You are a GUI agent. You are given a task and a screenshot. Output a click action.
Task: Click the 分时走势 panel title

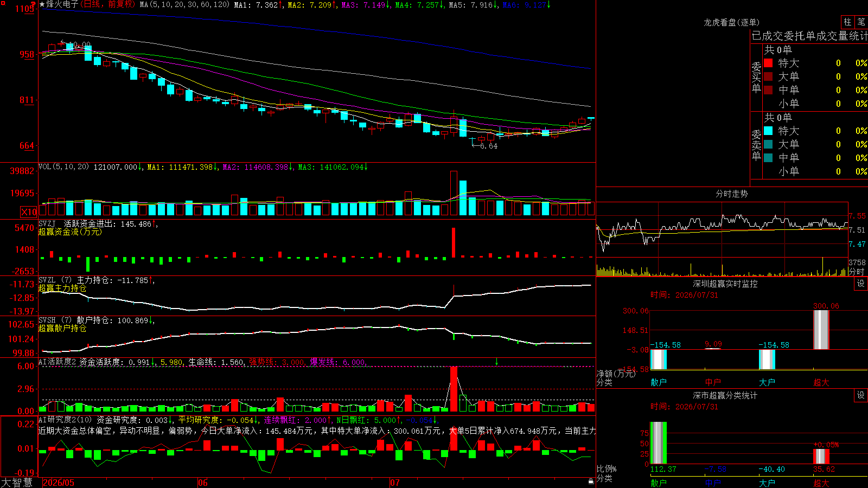point(731,194)
